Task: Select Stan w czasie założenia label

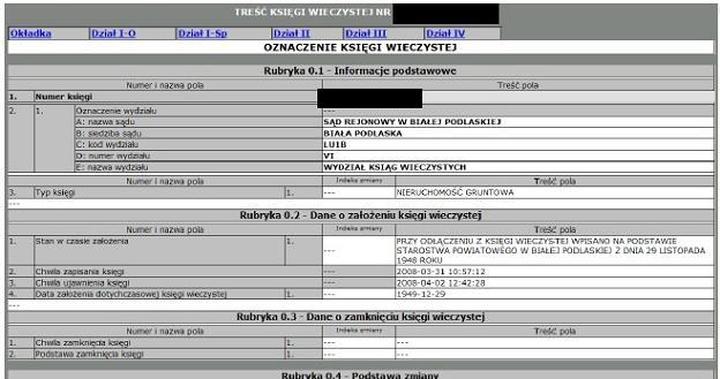Action: [x=82, y=241]
